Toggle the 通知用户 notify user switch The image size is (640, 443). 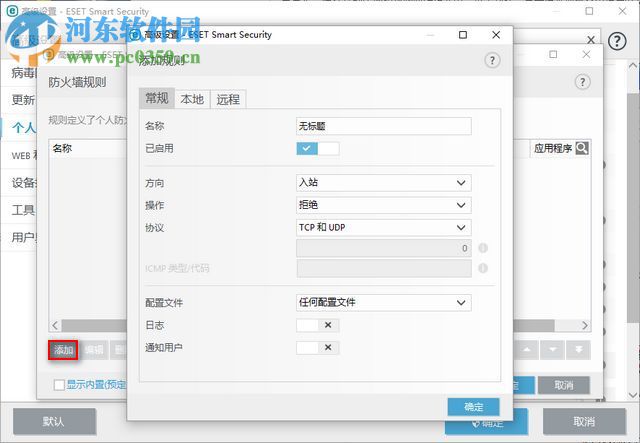318,347
